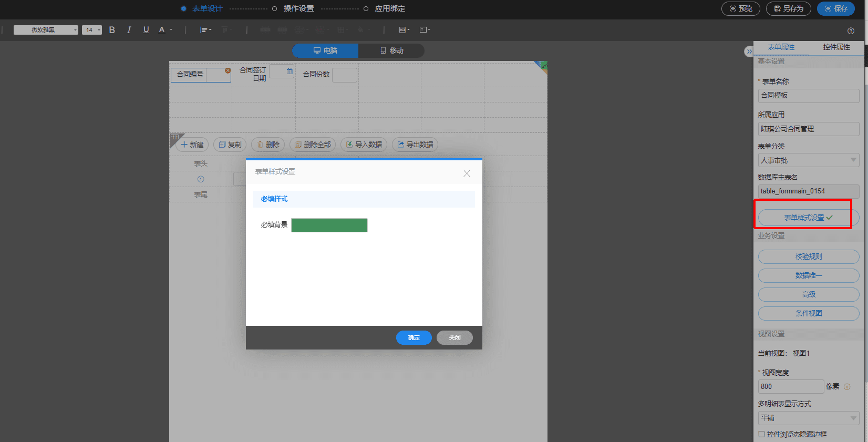The image size is (868, 442).
Task: Click the detail table grid corner icon
Action: [x=174, y=137]
